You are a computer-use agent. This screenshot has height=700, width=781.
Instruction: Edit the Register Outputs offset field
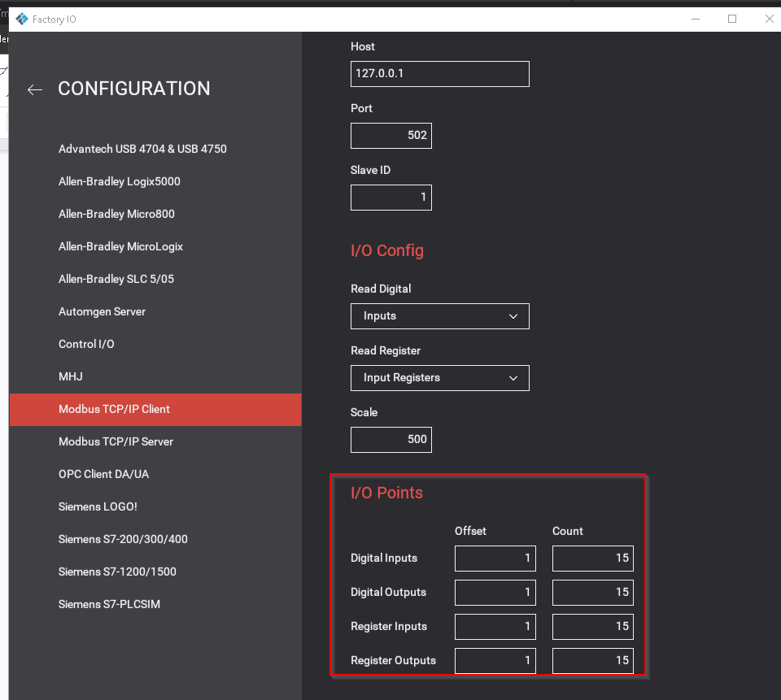[495, 661]
